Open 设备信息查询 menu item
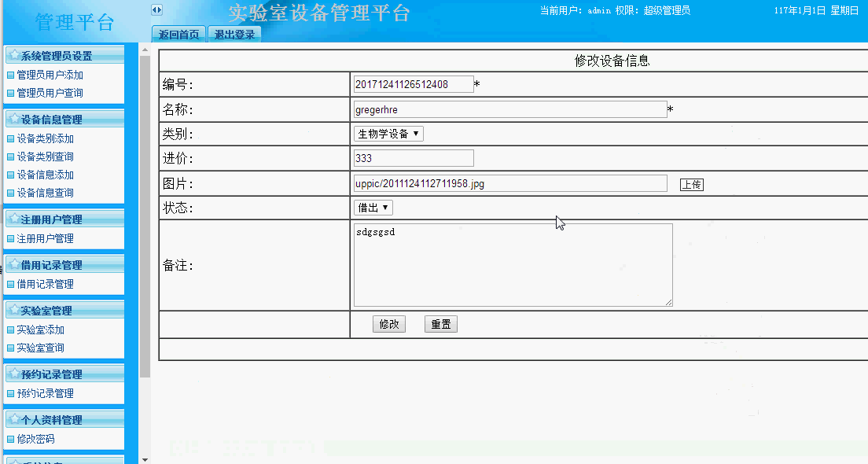The width and height of the screenshot is (868, 464). coord(46,193)
